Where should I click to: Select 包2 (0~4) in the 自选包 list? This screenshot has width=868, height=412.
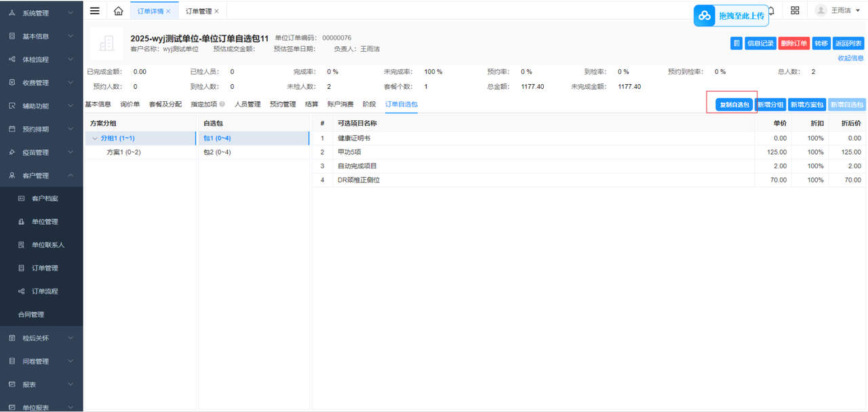pyautogui.click(x=217, y=152)
